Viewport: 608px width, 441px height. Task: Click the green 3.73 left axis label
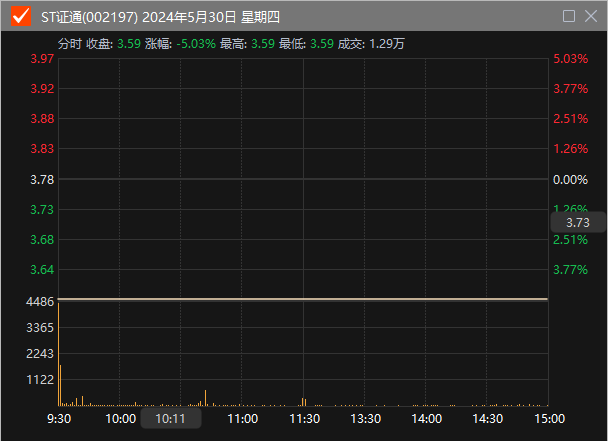click(42, 210)
